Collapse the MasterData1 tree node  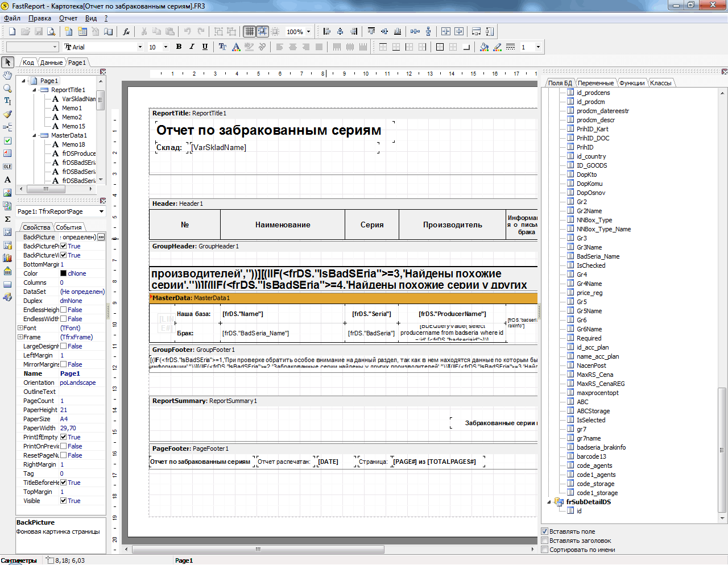point(34,135)
